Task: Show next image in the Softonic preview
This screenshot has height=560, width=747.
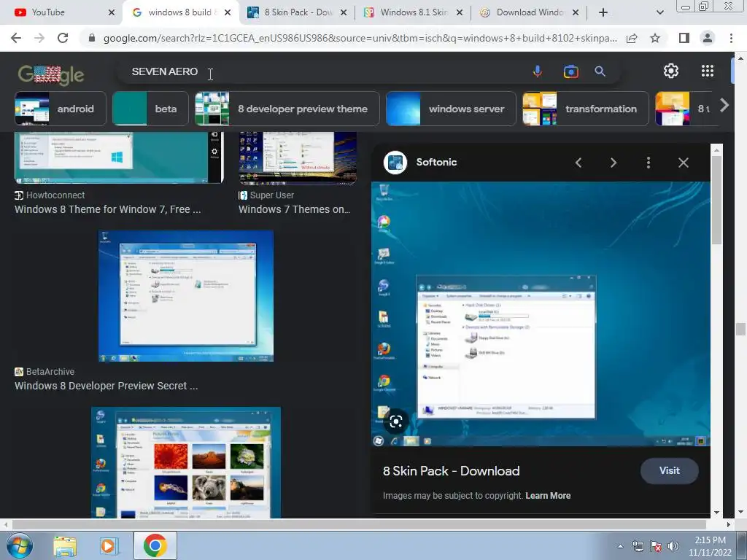Action: coord(613,163)
